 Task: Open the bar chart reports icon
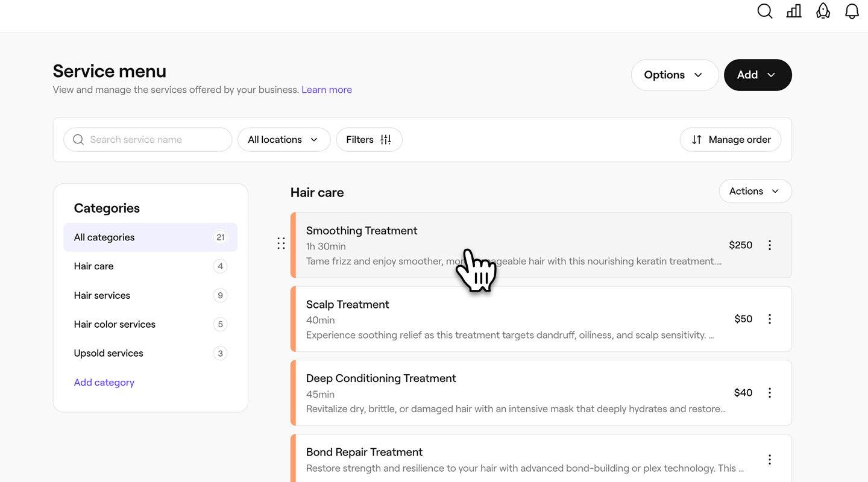tap(794, 11)
